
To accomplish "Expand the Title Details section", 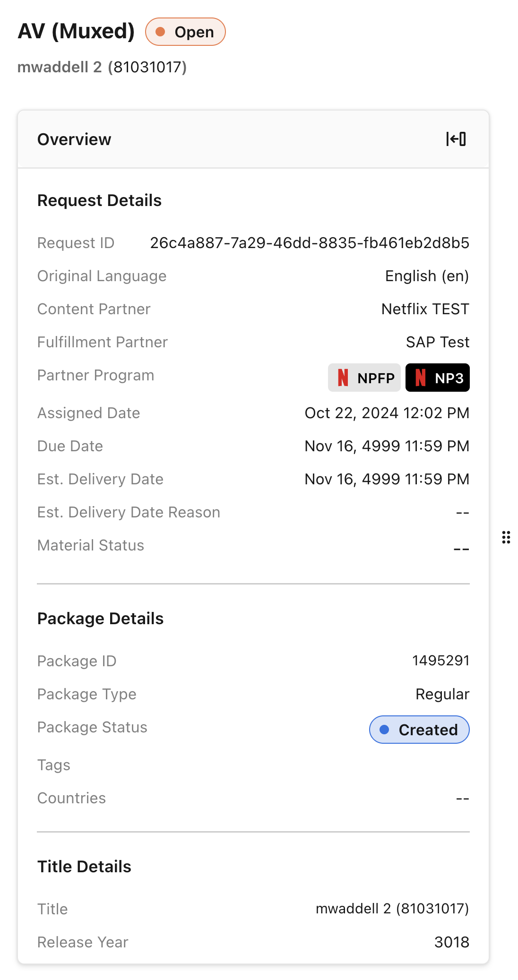I will pos(84,866).
